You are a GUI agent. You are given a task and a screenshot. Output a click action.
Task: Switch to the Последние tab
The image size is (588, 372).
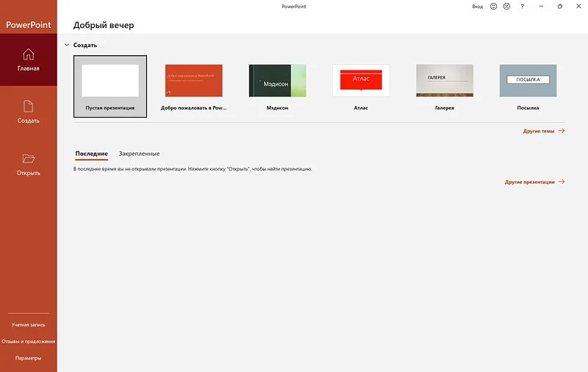tap(91, 154)
